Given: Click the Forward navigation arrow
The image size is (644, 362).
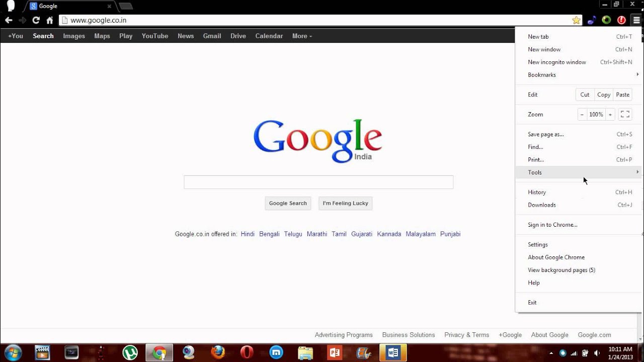Looking at the screenshot, I should 22,20.
